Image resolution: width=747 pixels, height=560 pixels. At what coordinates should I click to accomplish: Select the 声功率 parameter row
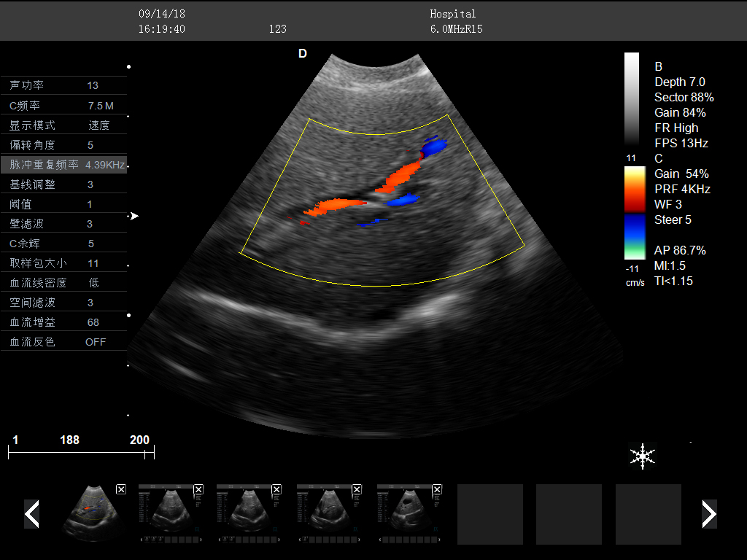point(63,85)
